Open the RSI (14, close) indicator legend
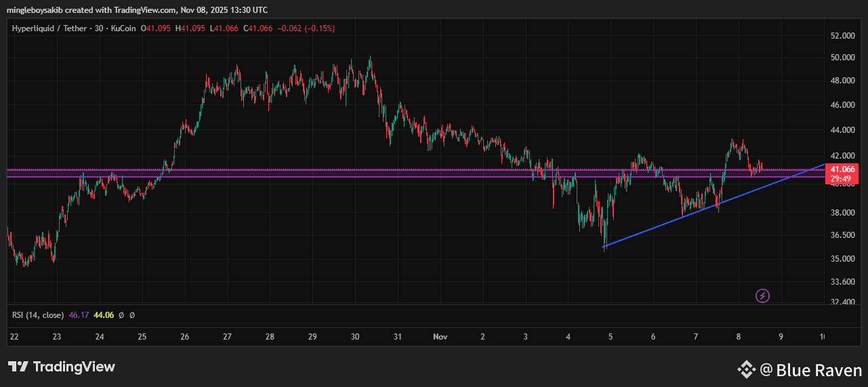The width and height of the screenshot is (868, 387). (x=38, y=315)
